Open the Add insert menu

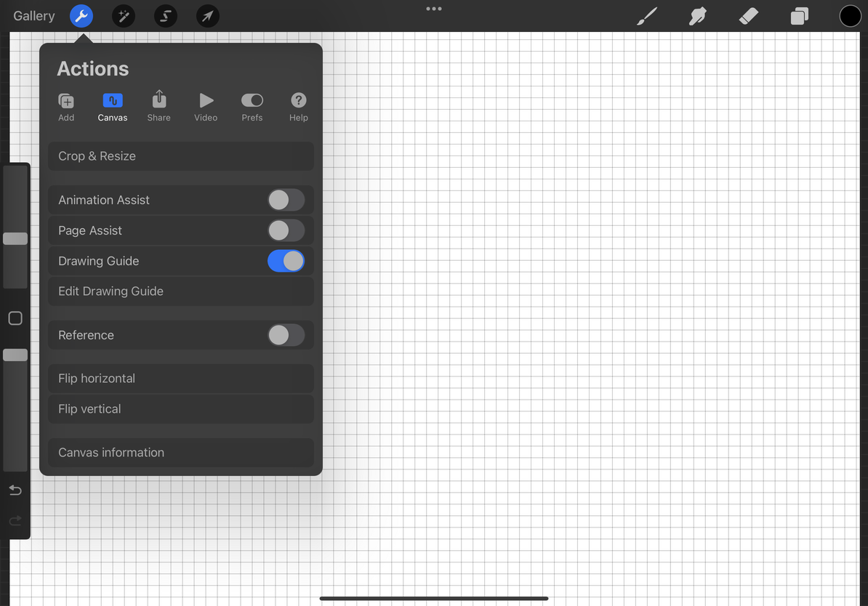pyautogui.click(x=66, y=106)
